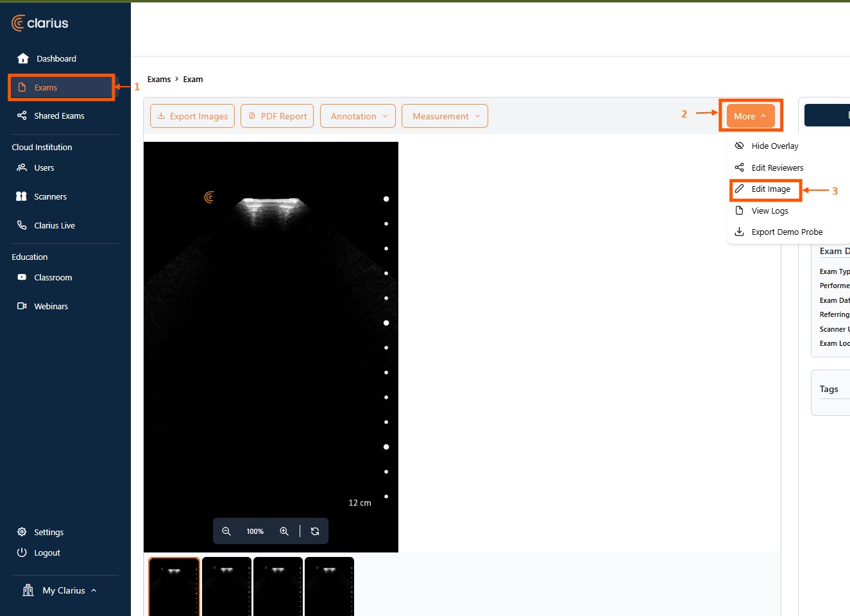Reset the image view rotation icon
Viewport: 850px width, 616px height.
pos(315,531)
